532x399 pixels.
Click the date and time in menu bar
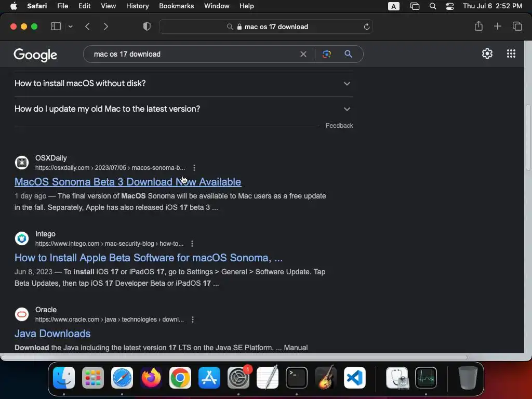tap(493, 6)
